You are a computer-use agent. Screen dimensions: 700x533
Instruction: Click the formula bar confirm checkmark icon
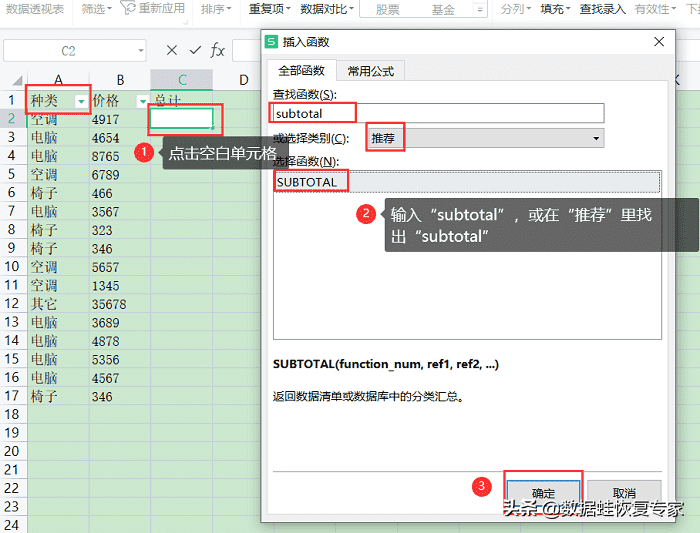(195, 50)
